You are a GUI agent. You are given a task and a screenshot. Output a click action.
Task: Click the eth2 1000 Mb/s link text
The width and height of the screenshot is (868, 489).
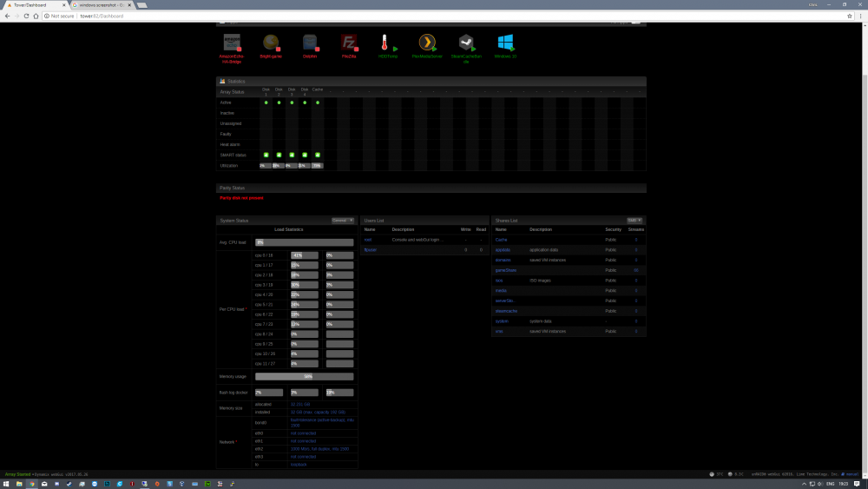(x=320, y=449)
